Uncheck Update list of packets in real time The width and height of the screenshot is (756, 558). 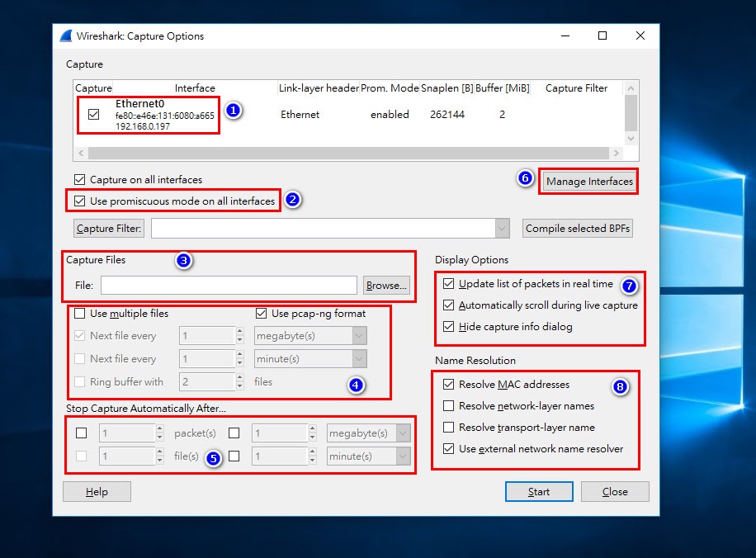point(448,284)
